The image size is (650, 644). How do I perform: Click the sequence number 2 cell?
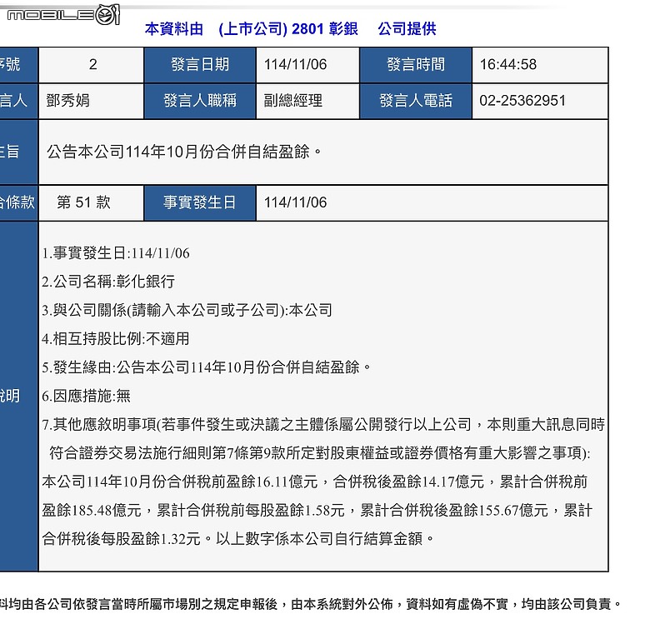click(91, 65)
